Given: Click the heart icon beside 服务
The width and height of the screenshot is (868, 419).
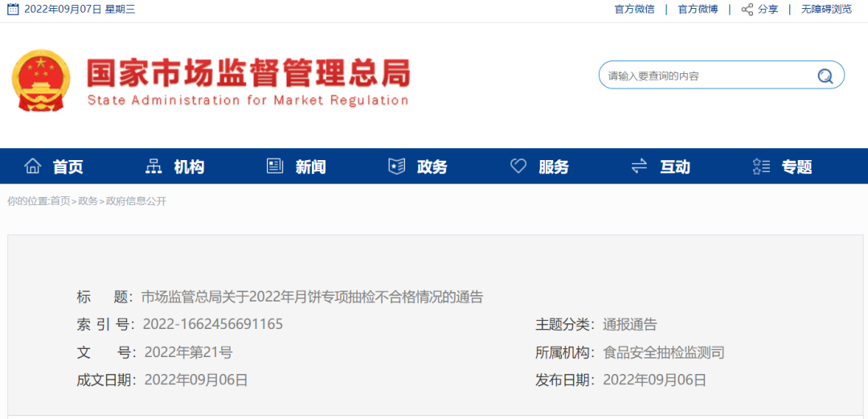Looking at the screenshot, I should pyautogui.click(x=518, y=166).
